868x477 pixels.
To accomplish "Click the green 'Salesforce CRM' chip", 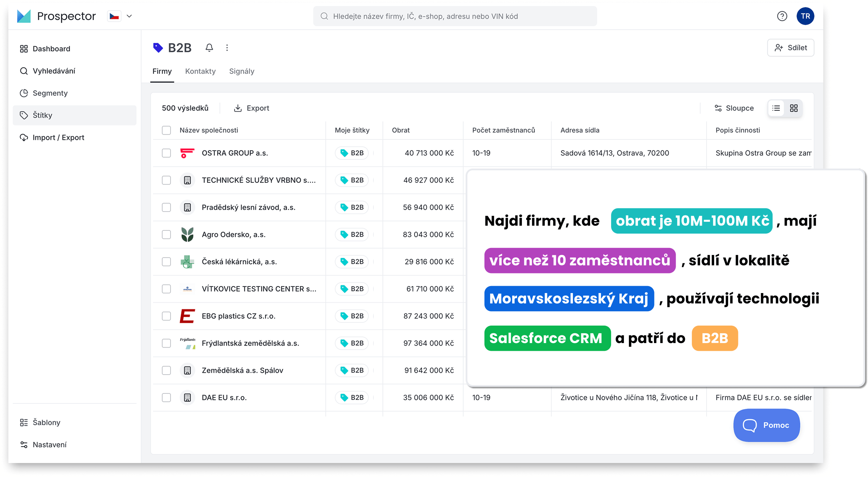I will tap(547, 338).
